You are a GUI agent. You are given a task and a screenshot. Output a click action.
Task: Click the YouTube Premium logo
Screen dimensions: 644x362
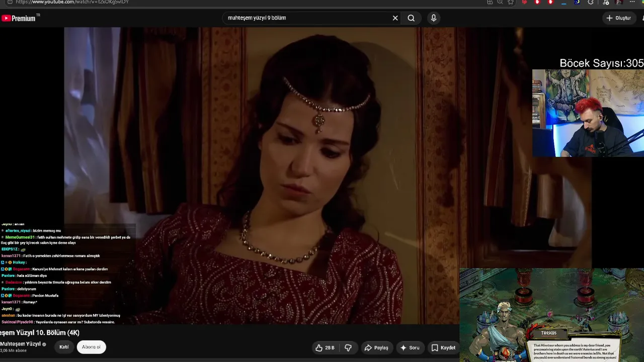(x=19, y=18)
